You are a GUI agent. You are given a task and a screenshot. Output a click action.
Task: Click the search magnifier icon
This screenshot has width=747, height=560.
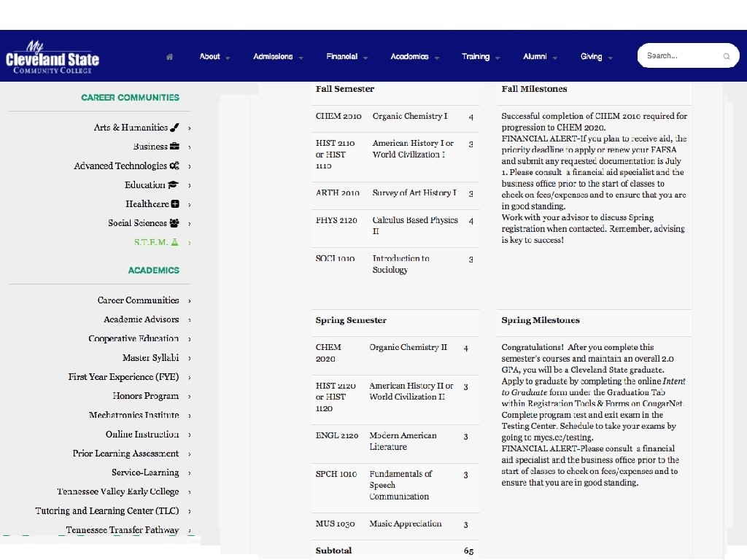tap(727, 56)
